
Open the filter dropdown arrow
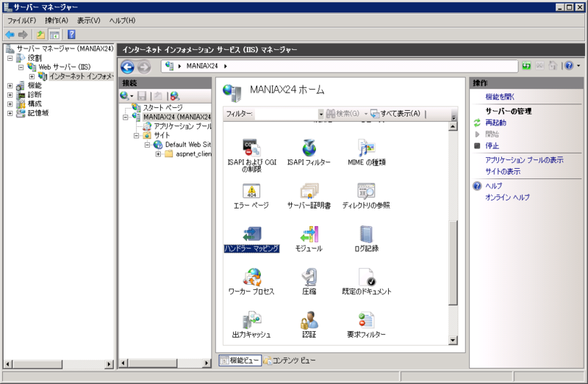321,114
